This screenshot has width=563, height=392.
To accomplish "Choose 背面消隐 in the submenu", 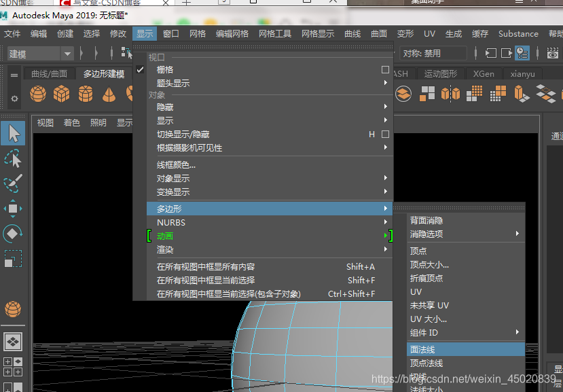I will [466, 220].
